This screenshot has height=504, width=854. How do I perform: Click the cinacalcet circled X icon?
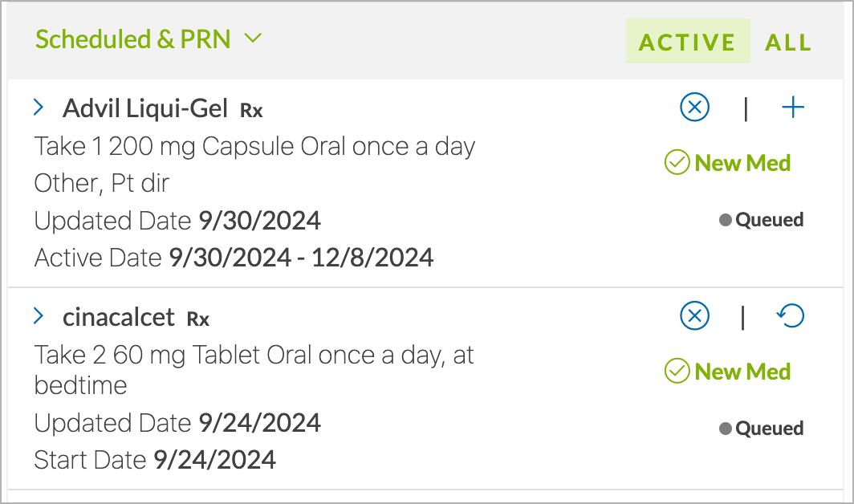pyautogui.click(x=694, y=315)
